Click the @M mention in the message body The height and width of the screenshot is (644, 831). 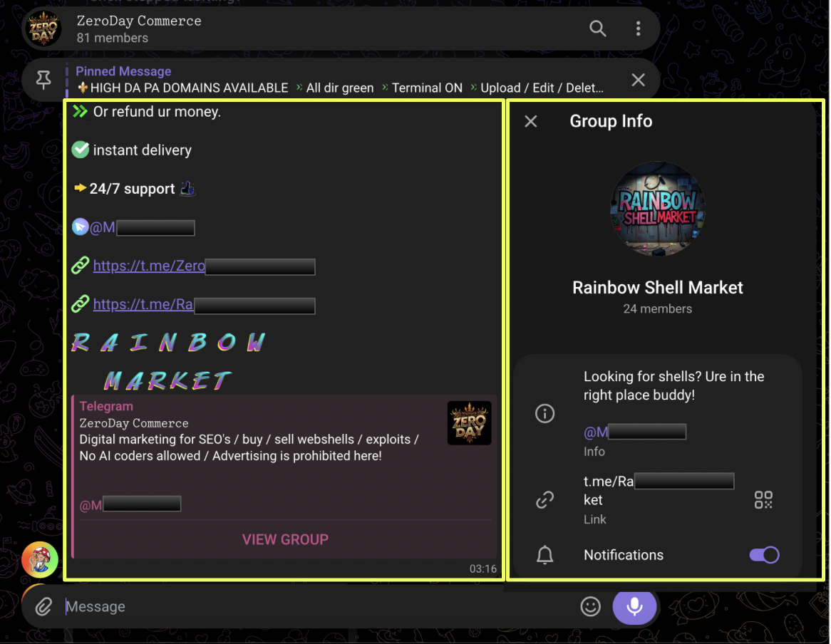142,228
